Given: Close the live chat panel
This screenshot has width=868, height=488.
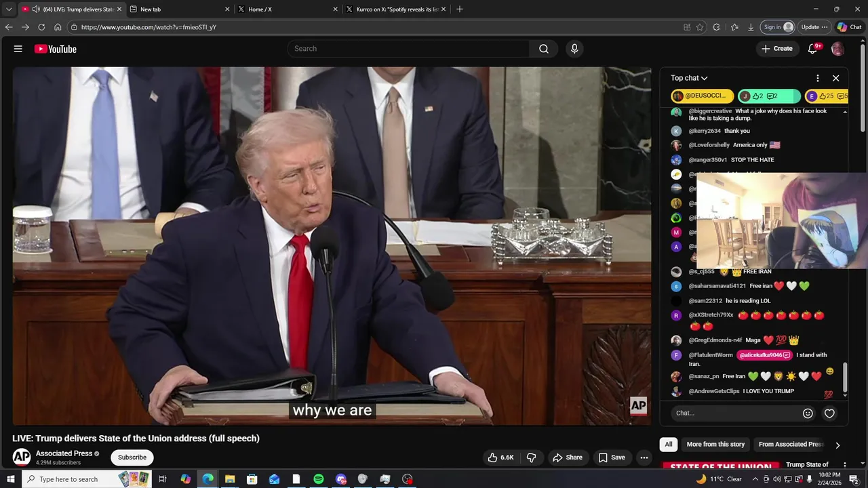Looking at the screenshot, I should click(835, 78).
